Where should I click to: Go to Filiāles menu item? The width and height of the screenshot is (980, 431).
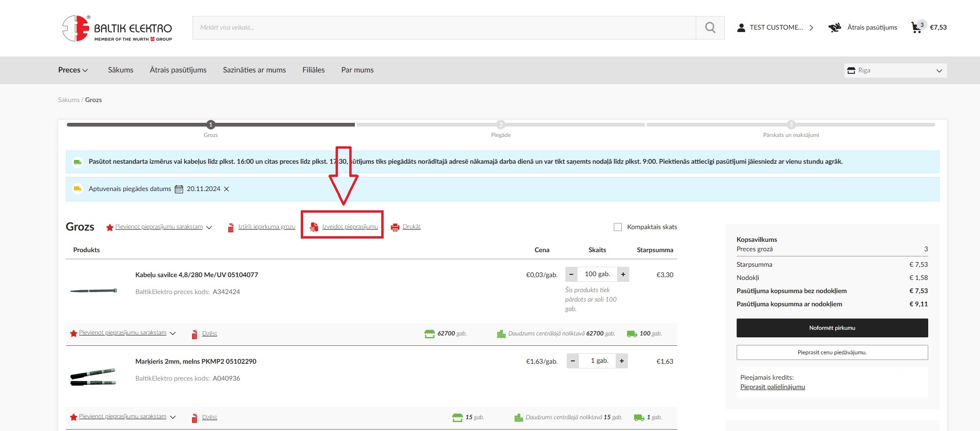coord(313,70)
